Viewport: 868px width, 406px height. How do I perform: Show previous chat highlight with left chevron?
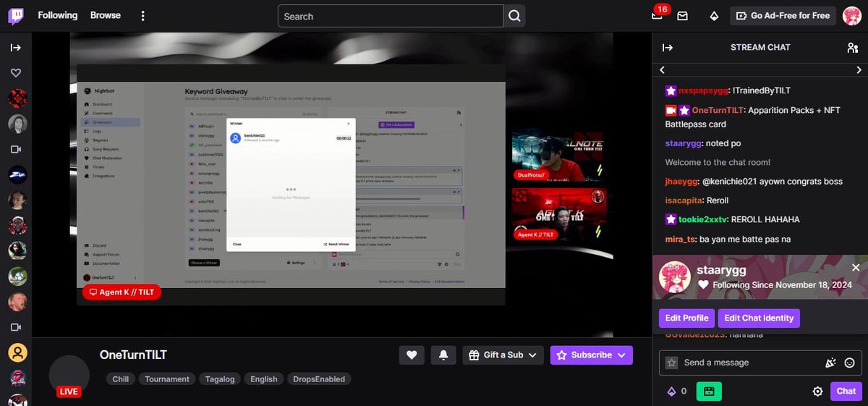tap(661, 70)
